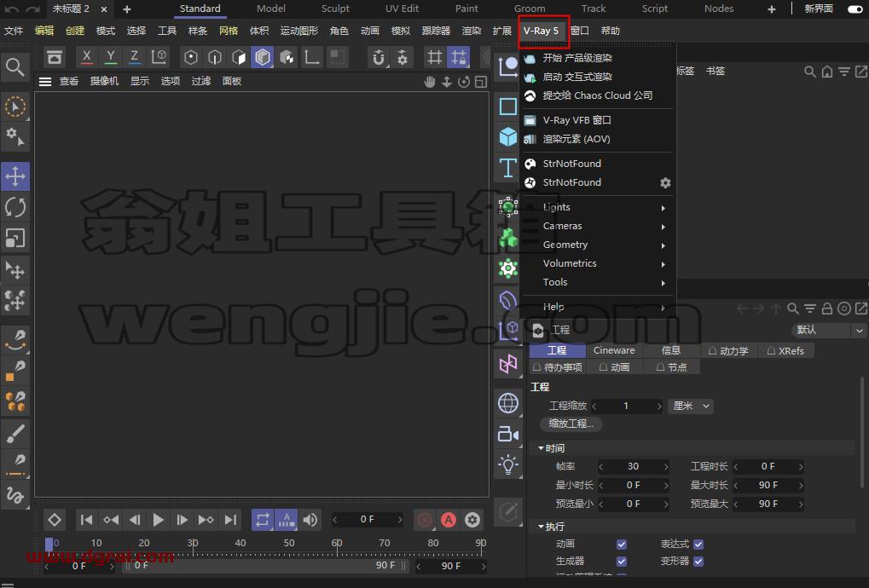Play the animation forward
Screen dimensions: 869x588
click(158, 520)
